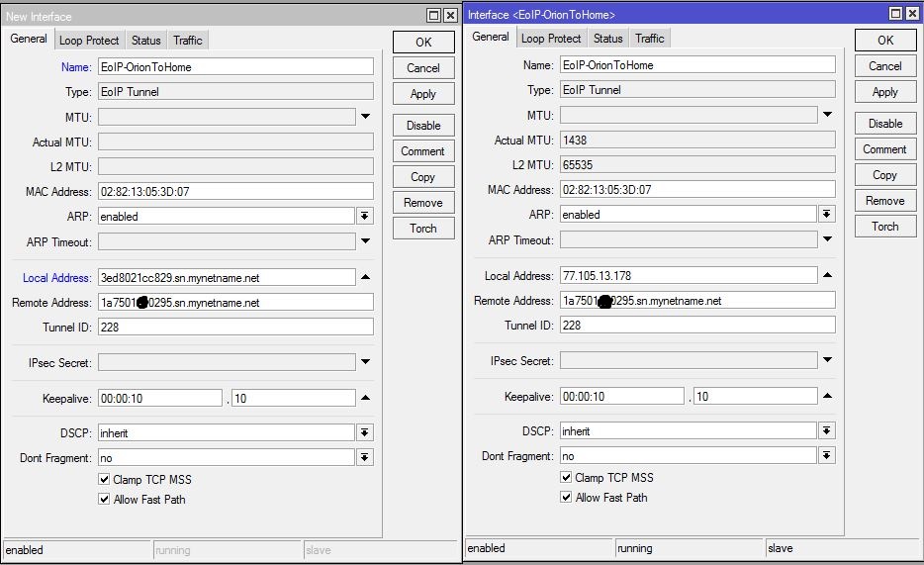Click OK in EoIP-OrionToHome window
924x565 pixels.
pyautogui.click(x=885, y=41)
